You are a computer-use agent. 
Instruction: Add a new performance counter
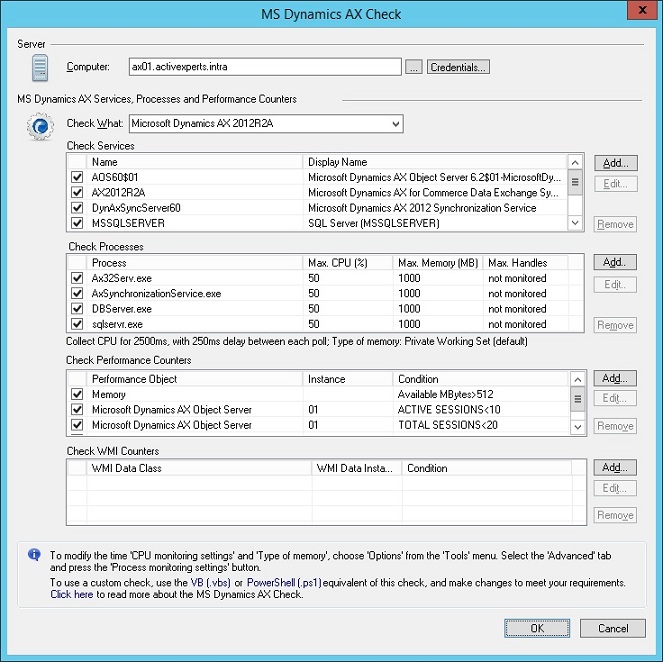point(615,378)
